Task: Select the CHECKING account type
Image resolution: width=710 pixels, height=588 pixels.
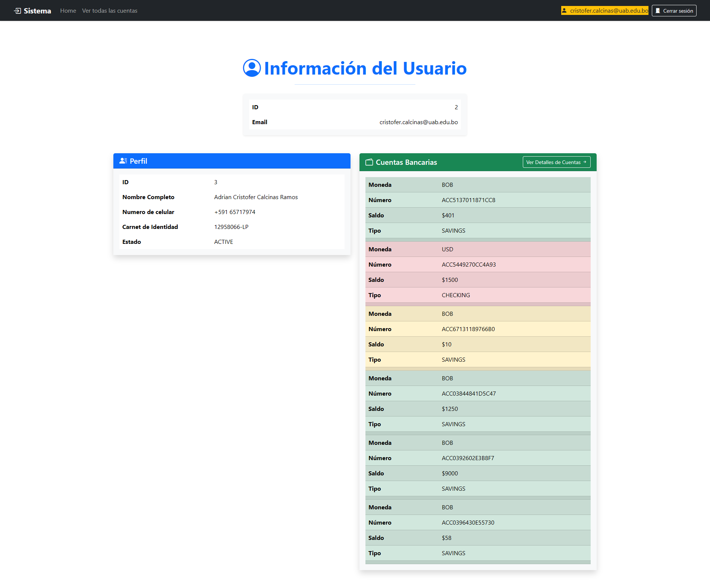Action: (x=456, y=295)
